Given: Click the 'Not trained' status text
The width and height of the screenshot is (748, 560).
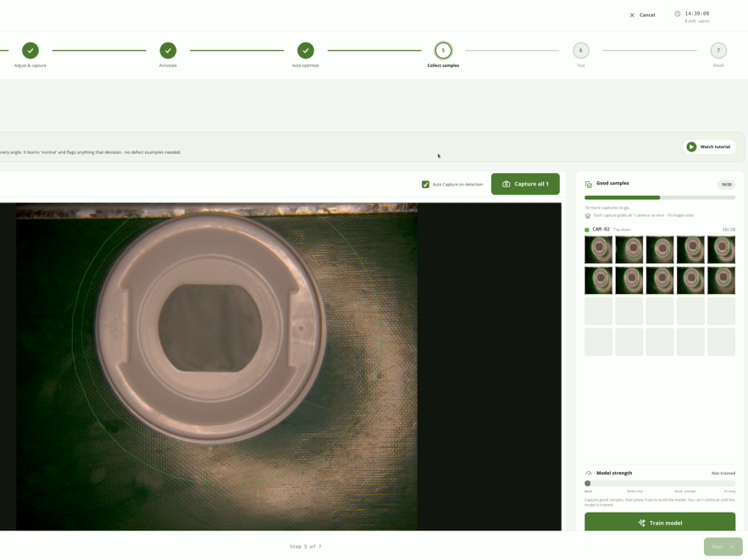Looking at the screenshot, I should 723,474.
